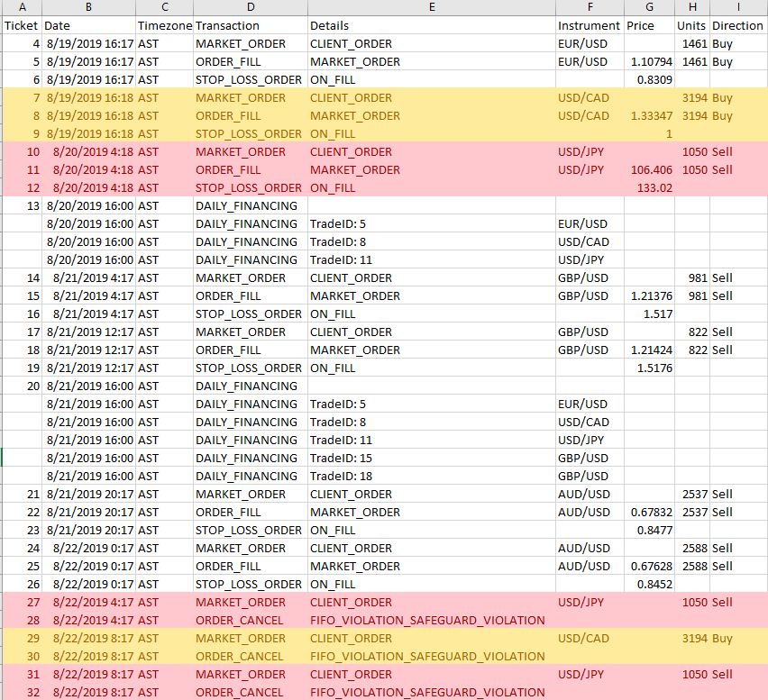Select the 1.21424 price cell
The image size is (768, 700).
(650, 350)
